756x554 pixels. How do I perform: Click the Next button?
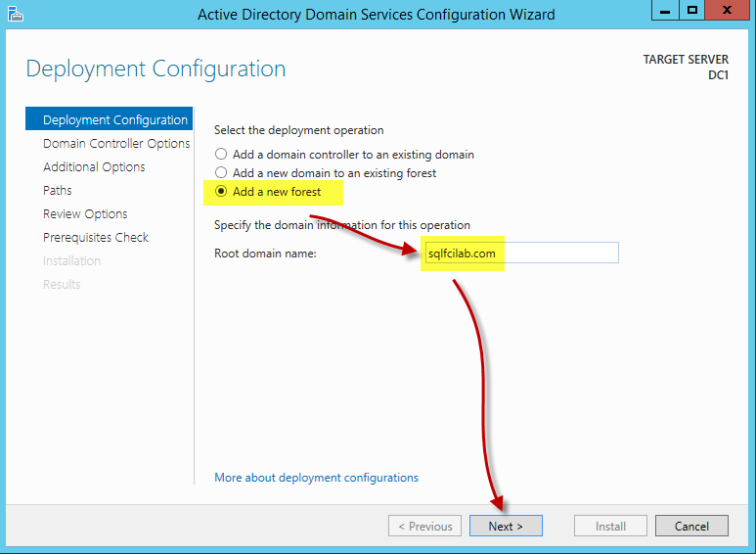(506, 526)
